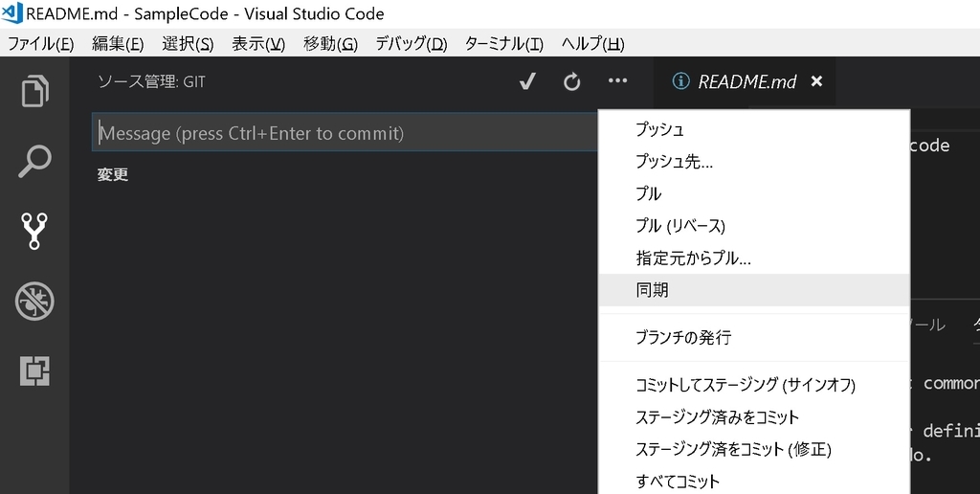Switch to the README.md tab
Viewport: 980px width, 494px height.
[x=746, y=81]
